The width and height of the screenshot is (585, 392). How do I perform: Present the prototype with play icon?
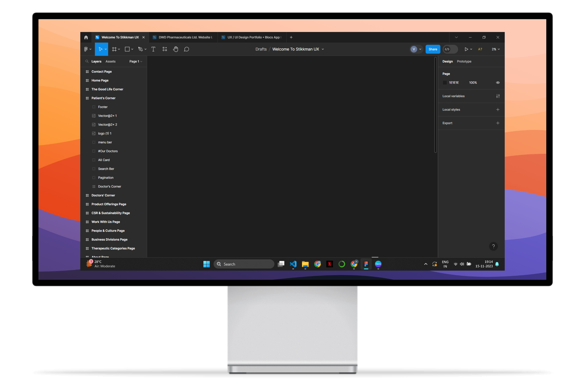click(466, 49)
